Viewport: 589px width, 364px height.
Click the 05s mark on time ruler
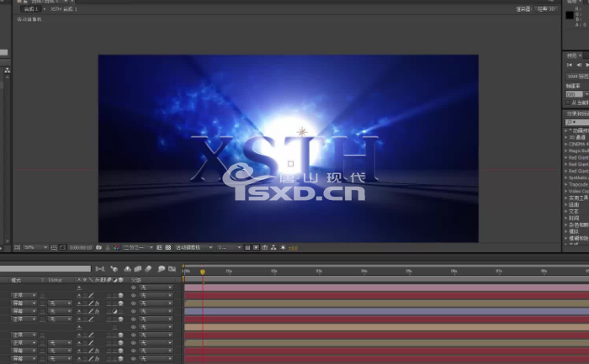point(409,272)
